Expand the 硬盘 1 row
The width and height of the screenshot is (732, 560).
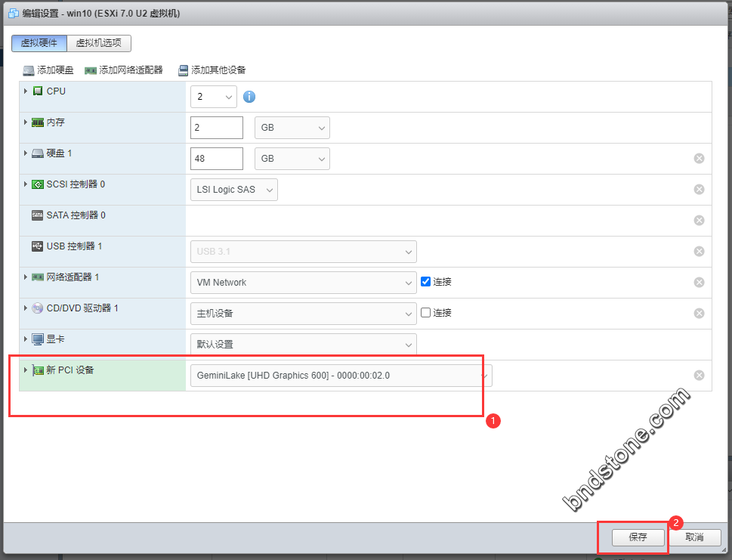(x=26, y=153)
